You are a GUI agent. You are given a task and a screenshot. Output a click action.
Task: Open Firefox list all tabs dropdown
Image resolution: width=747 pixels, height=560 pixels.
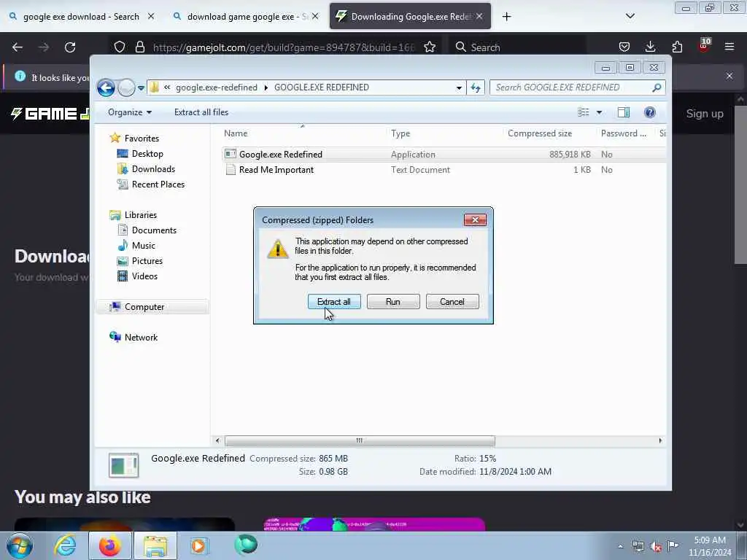tap(630, 16)
